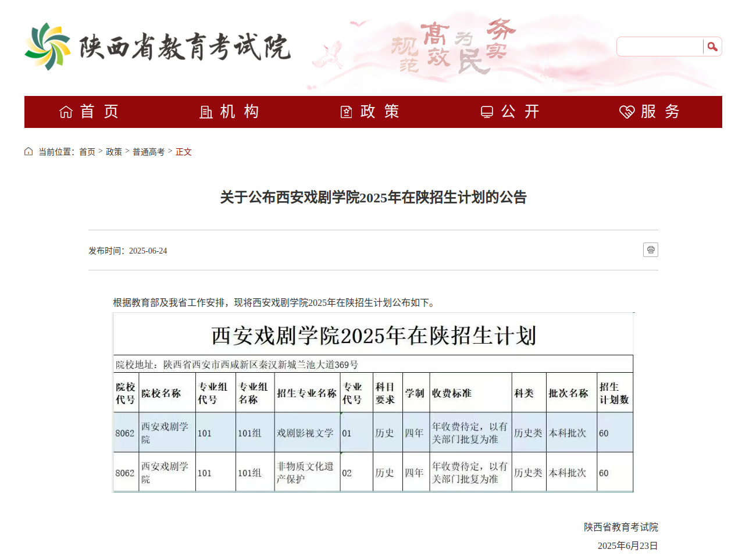742x560 pixels.
Task: Click the 院校地址 address line in table
Action: [237, 365]
